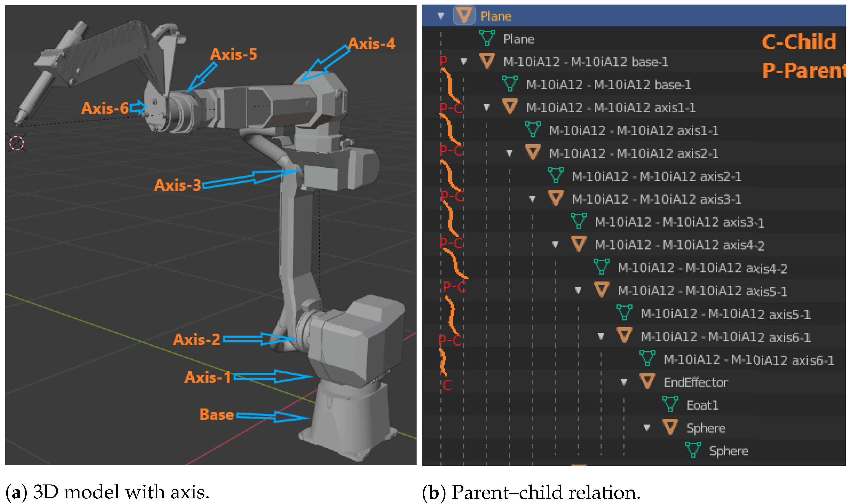Click the green Plane mesh data icon
Screen dimensions: 850x504
[x=487, y=39]
